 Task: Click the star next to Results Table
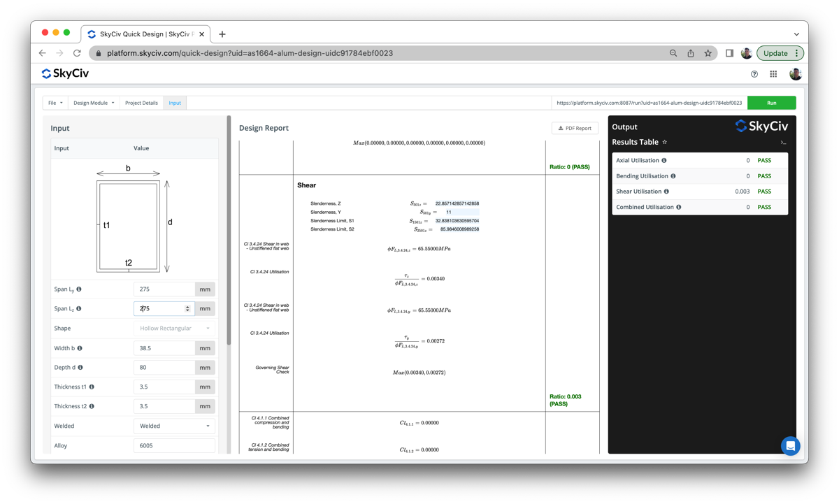coord(665,143)
